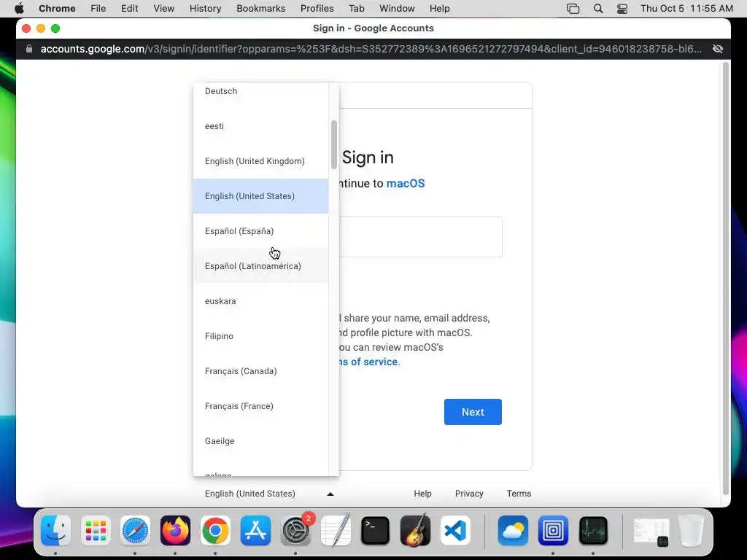747x560 pixels.
Task: Open the Help menu in menu bar
Action: (x=439, y=9)
